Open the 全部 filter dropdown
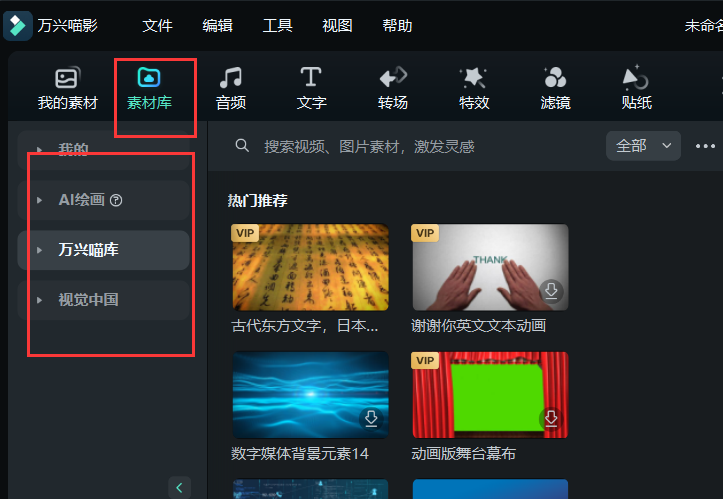Screen dimensions: 723x499 point(643,146)
